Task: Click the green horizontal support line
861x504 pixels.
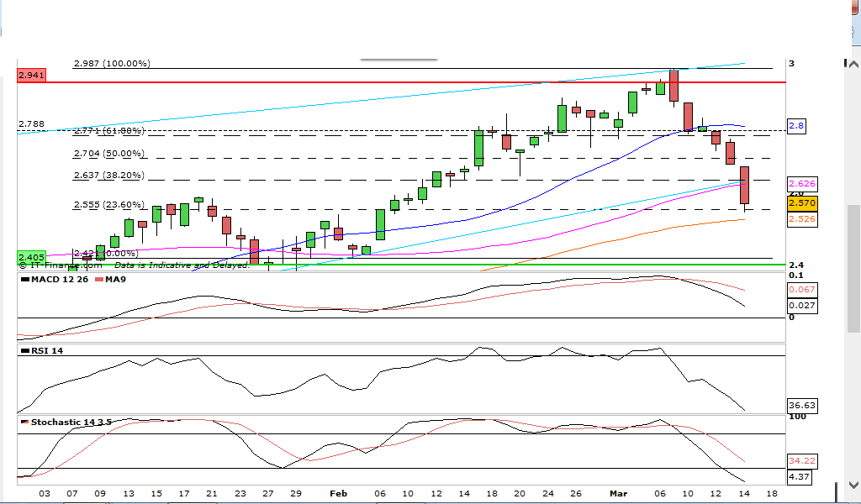Action: pyautogui.click(x=401, y=265)
